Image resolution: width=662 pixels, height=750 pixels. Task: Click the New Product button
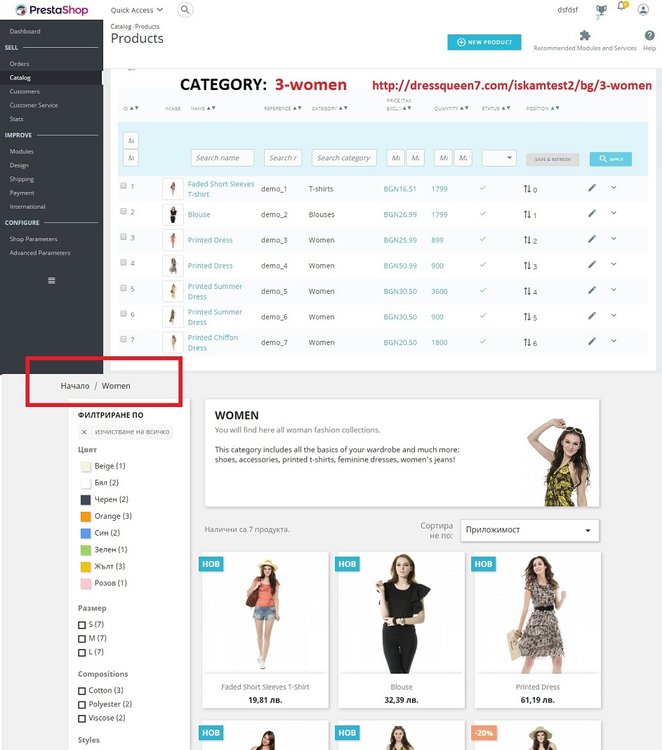(484, 42)
